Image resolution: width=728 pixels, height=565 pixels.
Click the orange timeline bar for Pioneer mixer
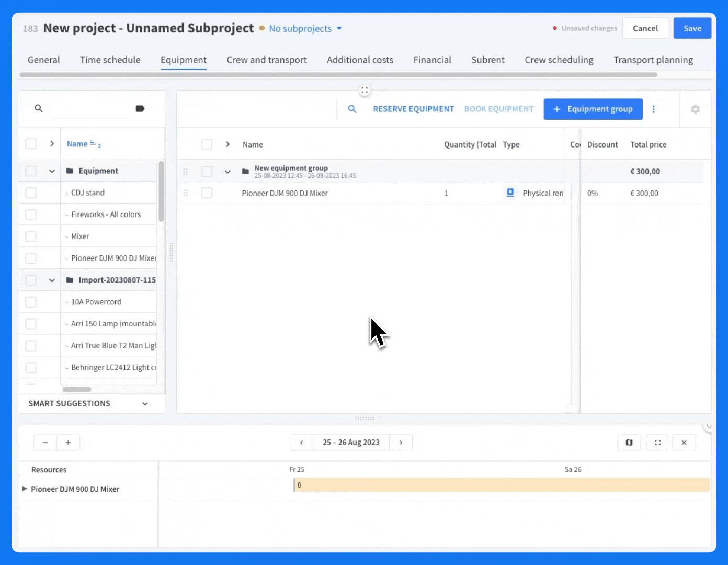502,485
